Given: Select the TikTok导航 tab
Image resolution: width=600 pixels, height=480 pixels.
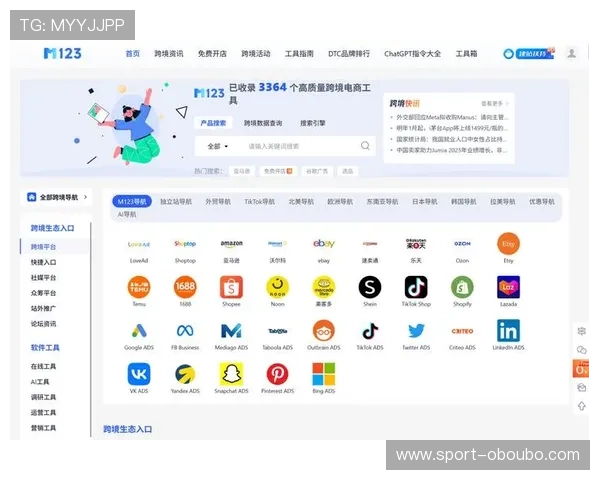Looking at the screenshot, I should 259,201.
